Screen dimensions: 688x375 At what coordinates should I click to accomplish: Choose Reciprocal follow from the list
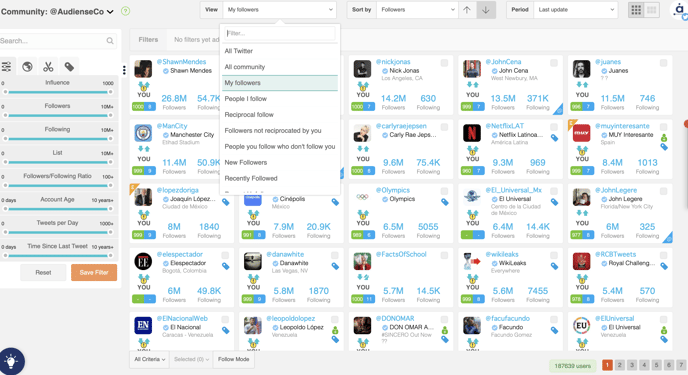(249, 114)
